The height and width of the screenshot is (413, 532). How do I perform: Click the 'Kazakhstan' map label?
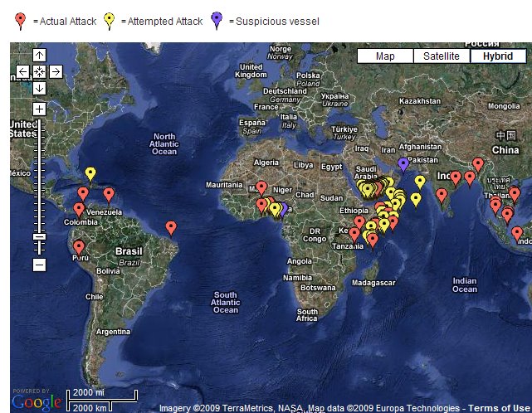[420, 101]
